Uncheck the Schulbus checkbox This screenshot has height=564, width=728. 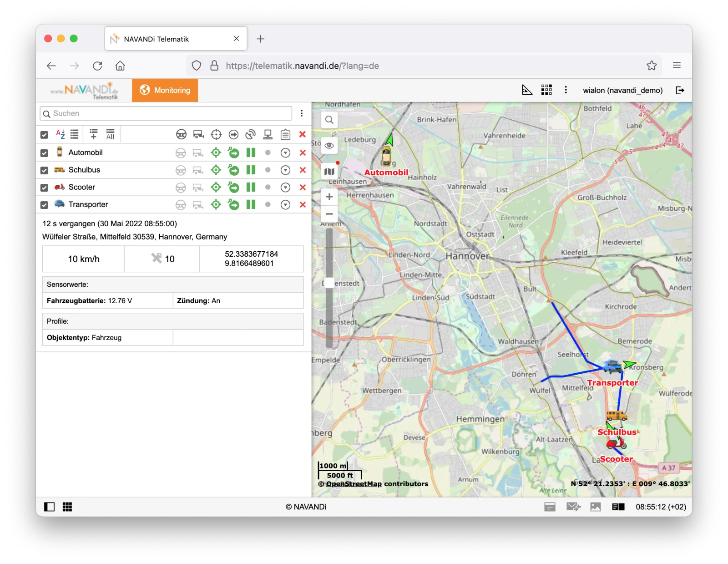coord(44,170)
